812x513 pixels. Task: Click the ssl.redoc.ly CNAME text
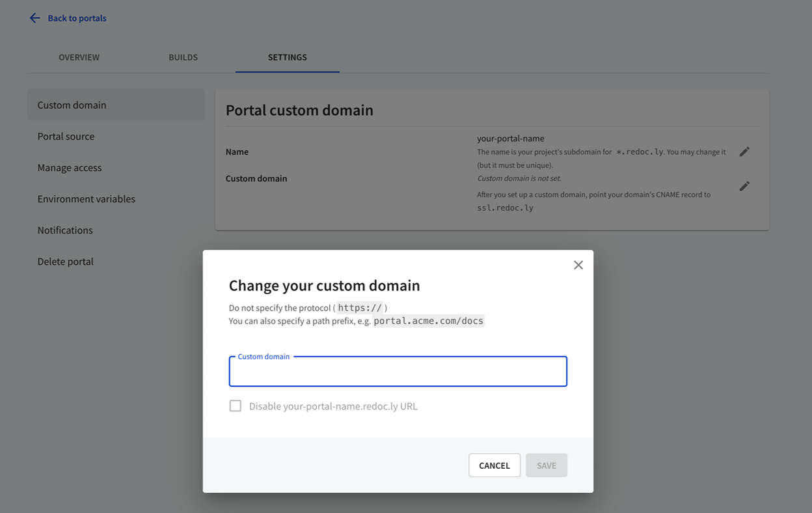pyautogui.click(x=505, y=208)
